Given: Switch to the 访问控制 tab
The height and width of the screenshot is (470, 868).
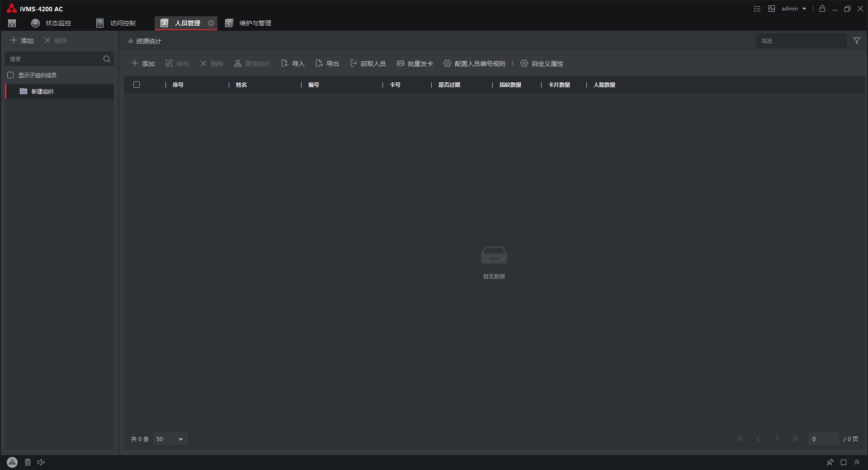Looking at the screenshot, I should 116,23.
